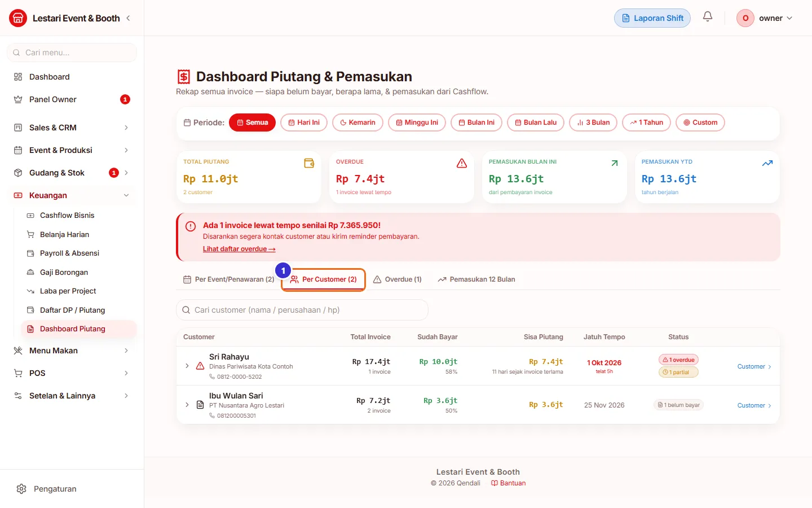Click the wallet icon on Total Piutang card

pyautogui.click(x=309, y=163)
